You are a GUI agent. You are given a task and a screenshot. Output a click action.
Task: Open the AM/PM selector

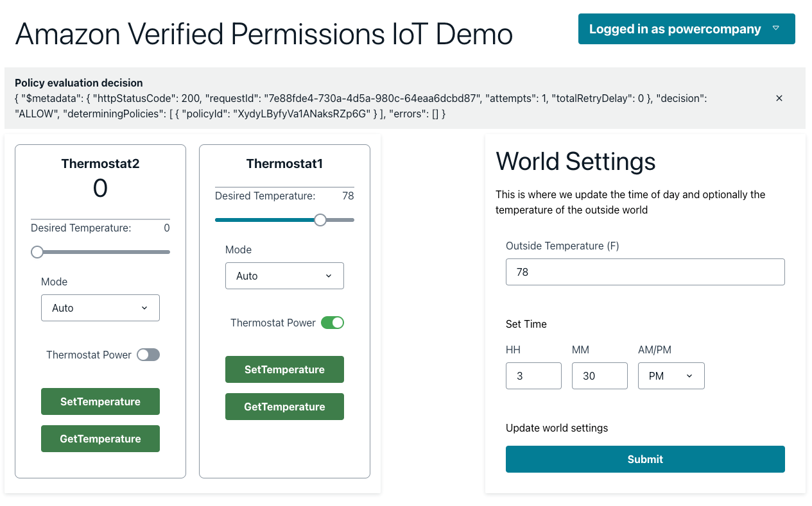[x=671, y=376]
